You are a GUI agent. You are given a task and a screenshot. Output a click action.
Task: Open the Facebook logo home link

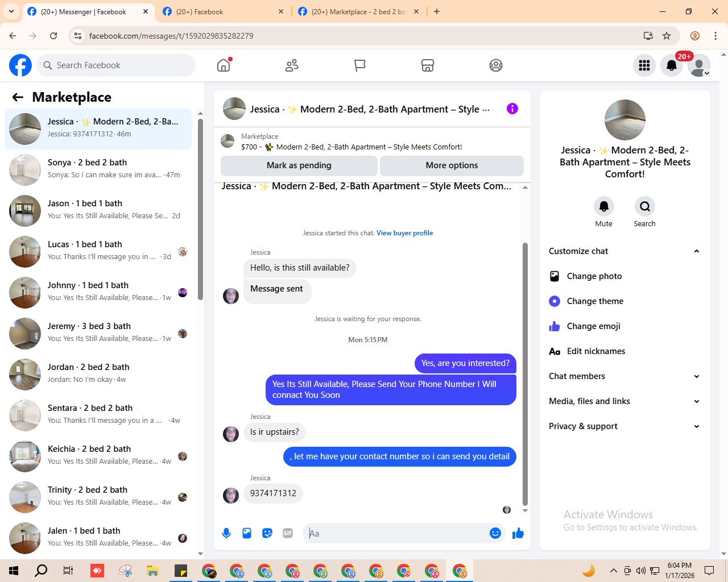20,65
